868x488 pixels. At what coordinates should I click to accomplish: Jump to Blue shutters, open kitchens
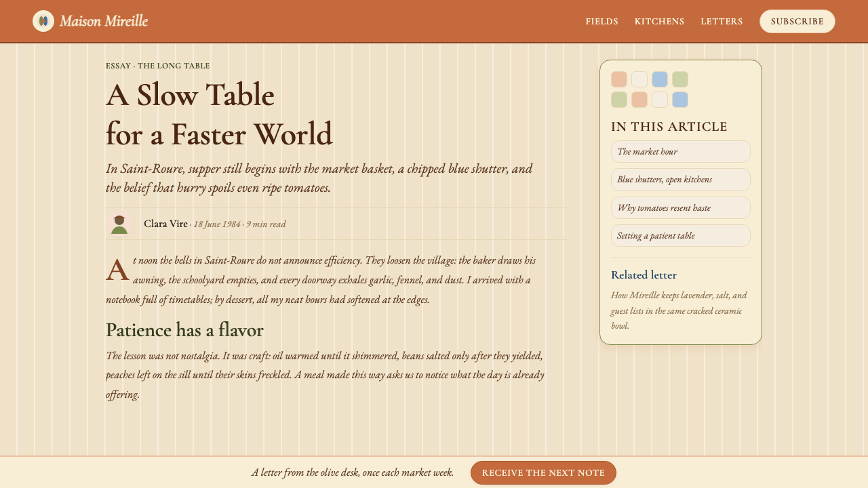point(681,180)
